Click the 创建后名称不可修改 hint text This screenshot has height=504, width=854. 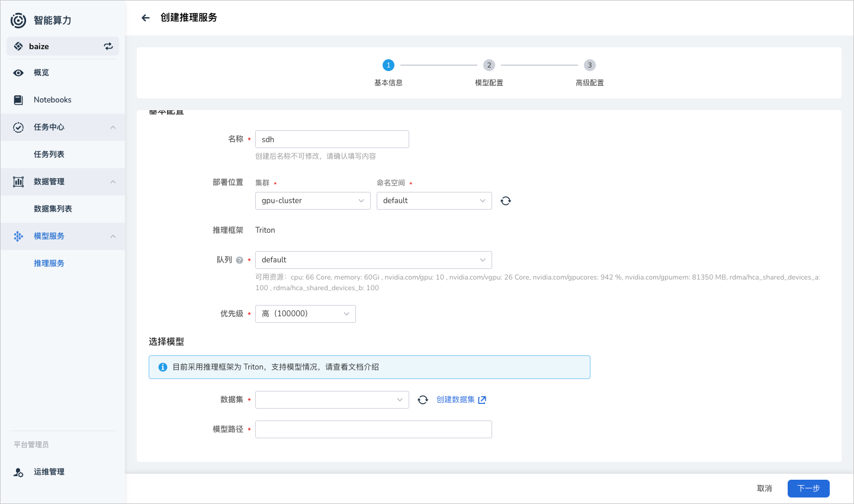pos(316,156)
